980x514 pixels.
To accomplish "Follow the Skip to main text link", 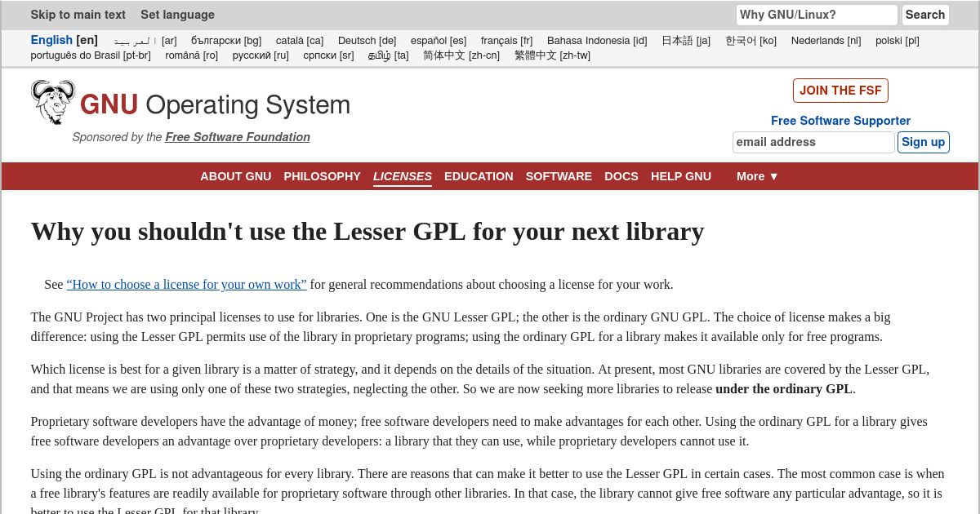I will (78, 15).
